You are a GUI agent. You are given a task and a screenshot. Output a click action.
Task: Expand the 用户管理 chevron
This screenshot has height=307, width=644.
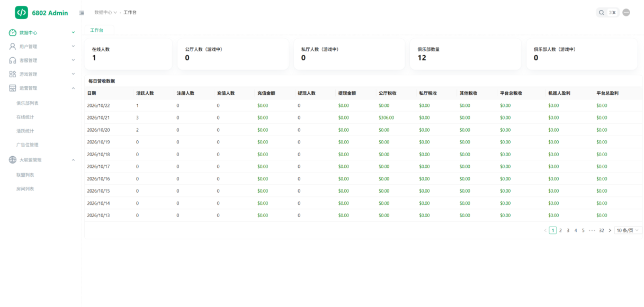pos(73,47)
